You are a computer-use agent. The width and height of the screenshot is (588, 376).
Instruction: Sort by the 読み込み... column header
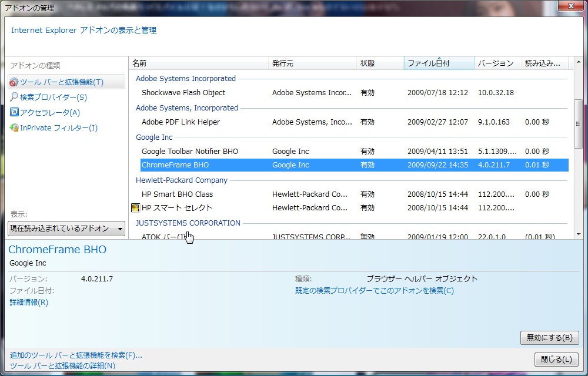coord(545,63)
